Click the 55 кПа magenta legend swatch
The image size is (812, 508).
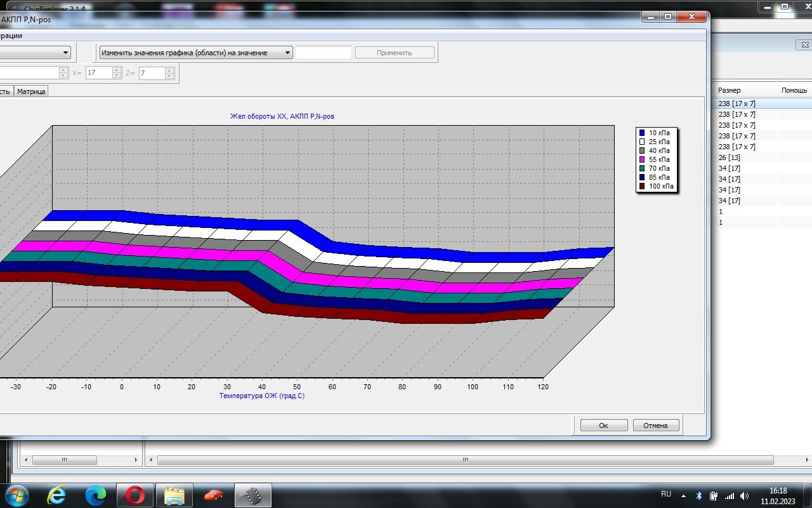click(642, 159)
